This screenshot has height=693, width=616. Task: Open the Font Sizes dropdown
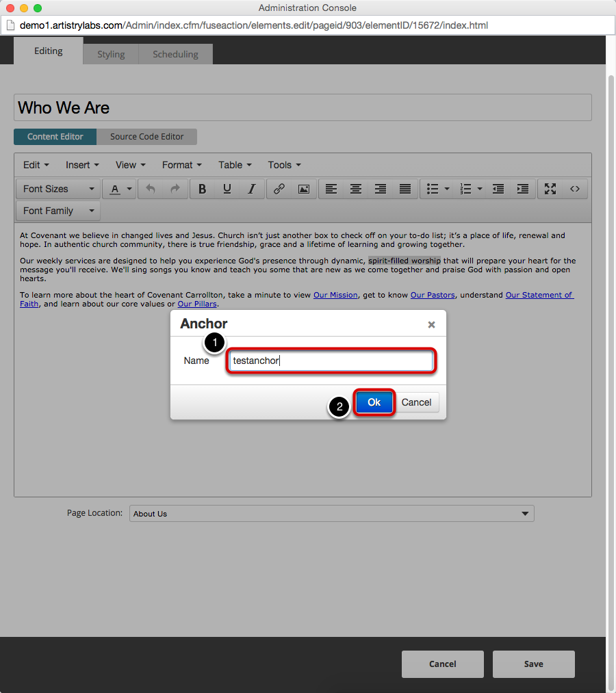click(x=58, y=189)
